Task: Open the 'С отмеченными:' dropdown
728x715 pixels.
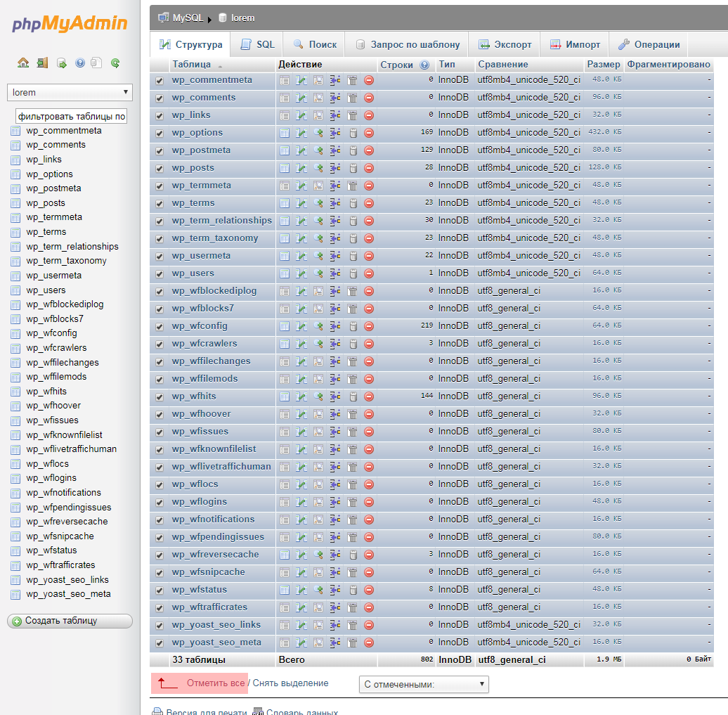Action: tap(424, 684)
